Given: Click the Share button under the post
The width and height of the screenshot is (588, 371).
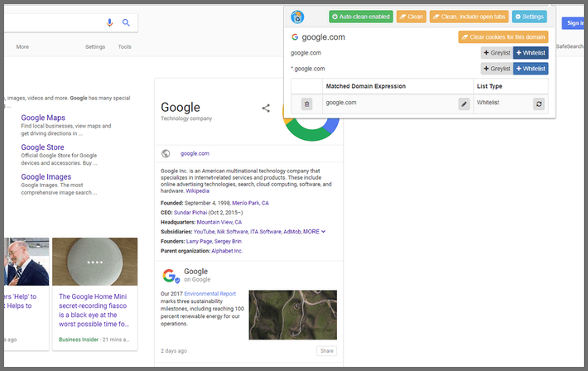Looking at the screenshot, I should pos(326,351).
